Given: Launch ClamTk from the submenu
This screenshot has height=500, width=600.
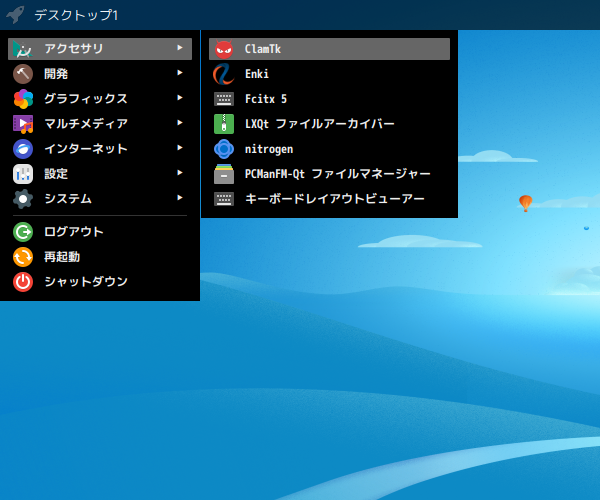Looking at the screenshot, I should pos(329,49).
